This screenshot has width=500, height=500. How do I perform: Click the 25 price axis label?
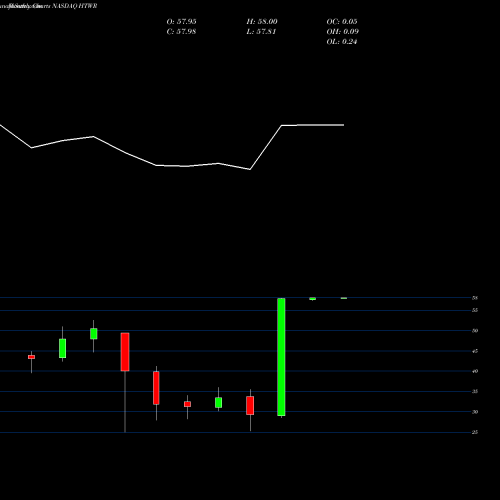click(475, 432)
